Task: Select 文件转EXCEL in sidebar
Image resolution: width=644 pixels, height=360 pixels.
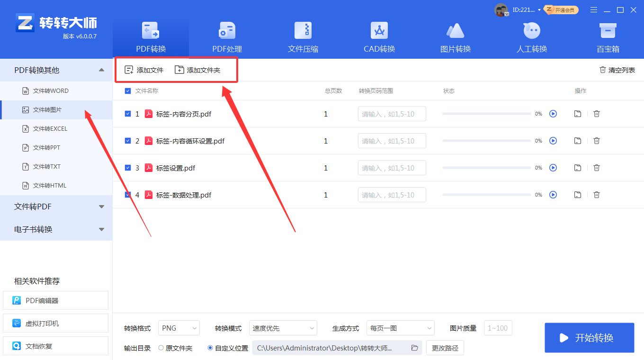Action: [56, 129]
